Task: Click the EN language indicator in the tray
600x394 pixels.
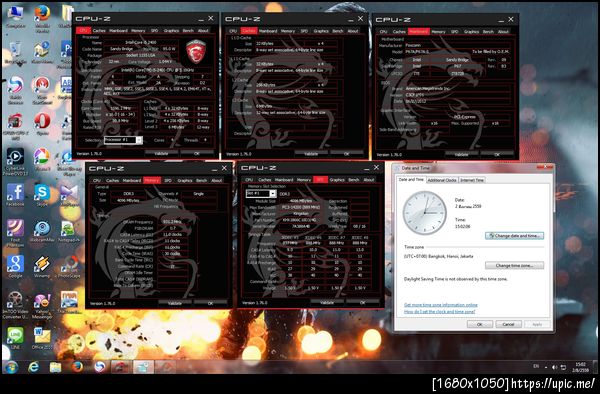Action: click(536, 366)
